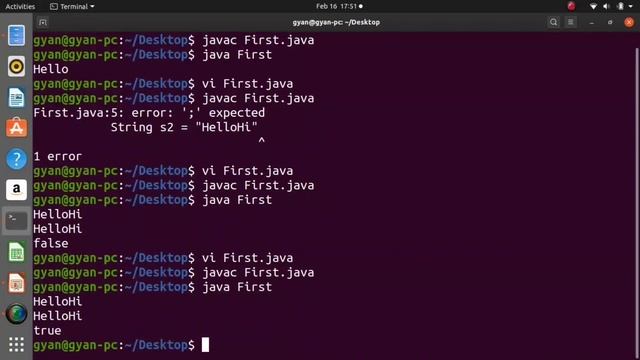640x360 pixels.
Task: Click the line 'String s2 = "HelloHi"'
Action: tap(184, 127)
